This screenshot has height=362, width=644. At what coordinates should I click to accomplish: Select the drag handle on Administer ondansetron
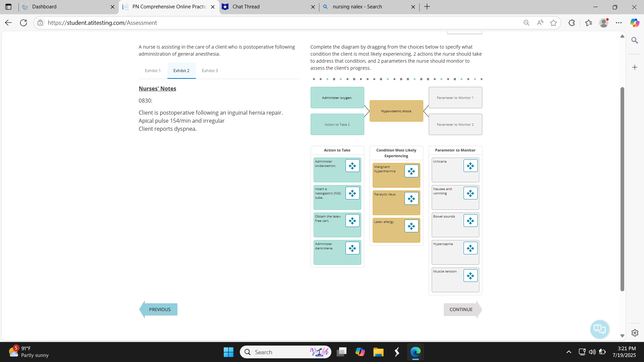coord(353,166)
